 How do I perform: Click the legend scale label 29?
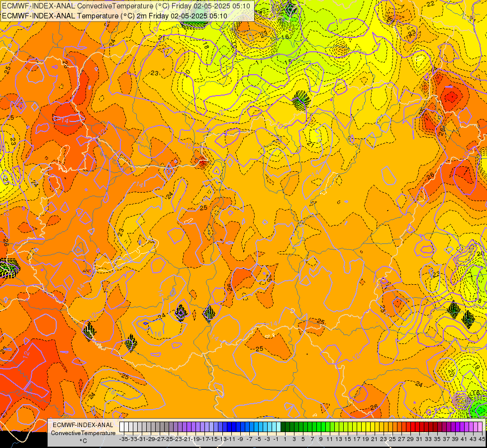410,439
